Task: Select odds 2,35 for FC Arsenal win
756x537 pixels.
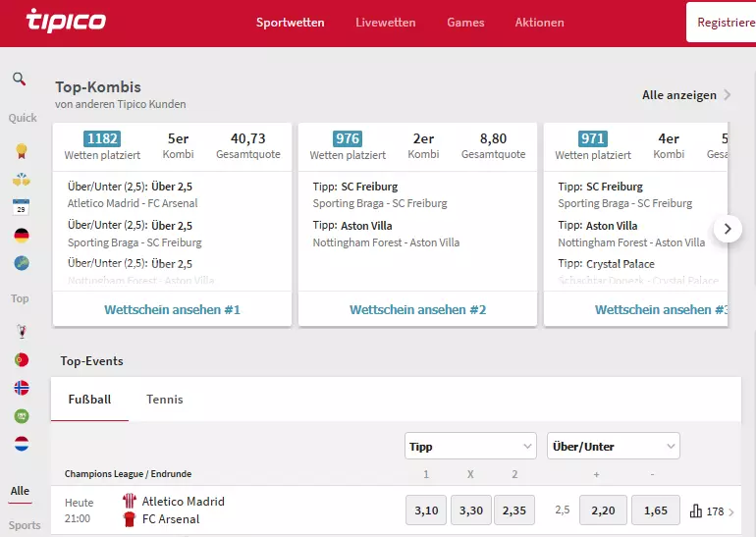Action: tap(514, 510)
